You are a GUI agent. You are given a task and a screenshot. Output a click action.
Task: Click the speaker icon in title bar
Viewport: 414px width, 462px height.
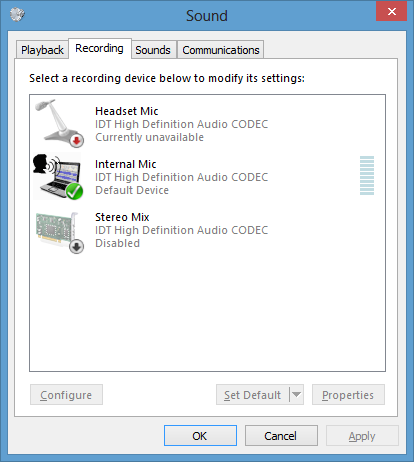click(x=17, y=14)
